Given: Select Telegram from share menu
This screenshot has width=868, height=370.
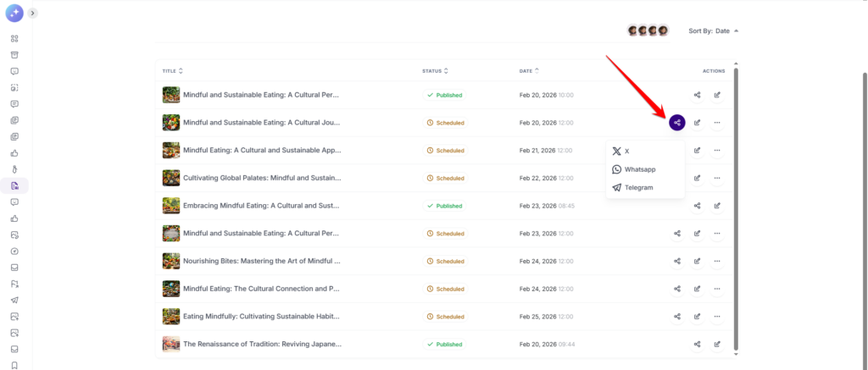Looking at the screenshot, I should [638, 187].
